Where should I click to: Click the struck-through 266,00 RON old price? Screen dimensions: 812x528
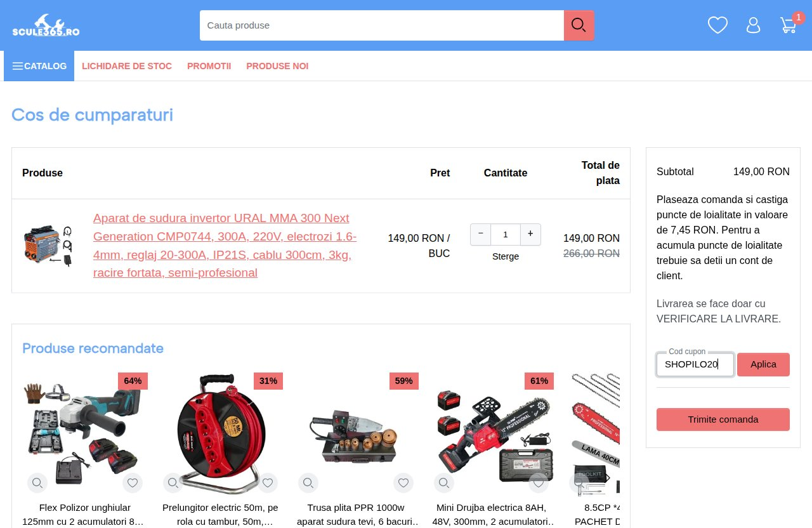pos(591,253)
